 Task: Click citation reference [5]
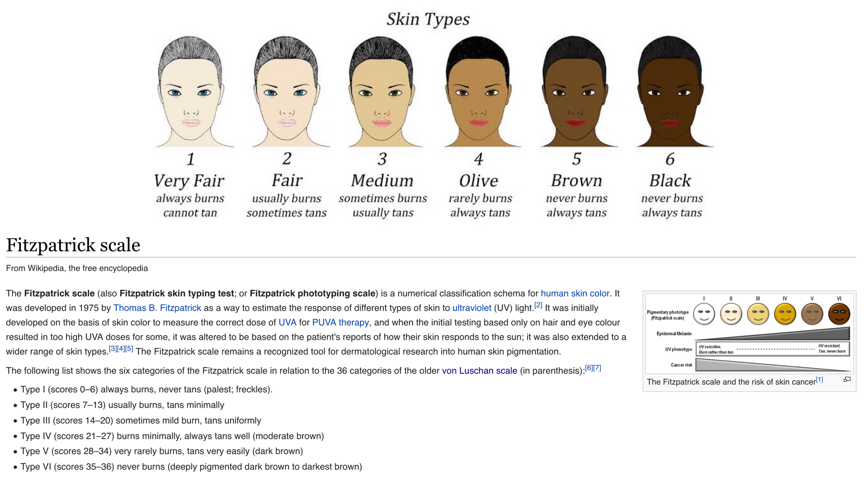129,348
